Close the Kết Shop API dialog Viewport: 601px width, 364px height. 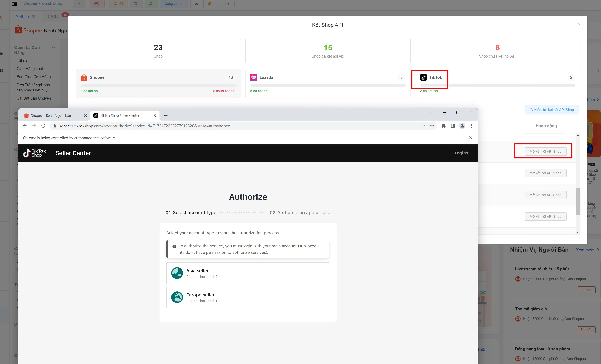[x=579, y=24]
